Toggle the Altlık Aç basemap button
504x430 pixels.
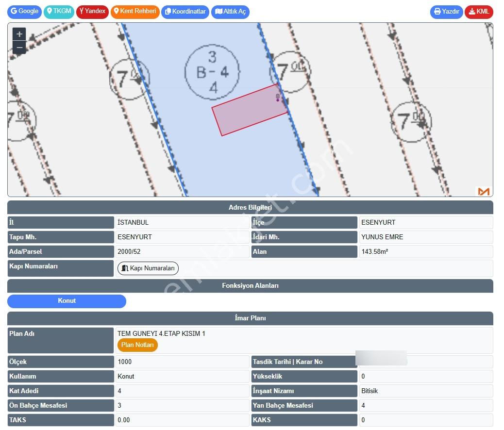coord(230,12)
